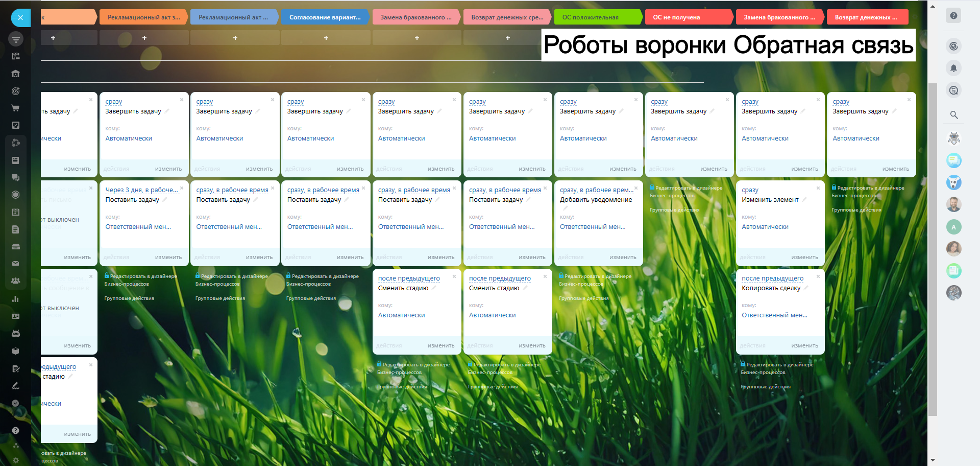The height and width of the screenshot is (466, 980).
Task: Change Автоматически assignee on Изменить элемент robot
Action: tap(765, 227)
